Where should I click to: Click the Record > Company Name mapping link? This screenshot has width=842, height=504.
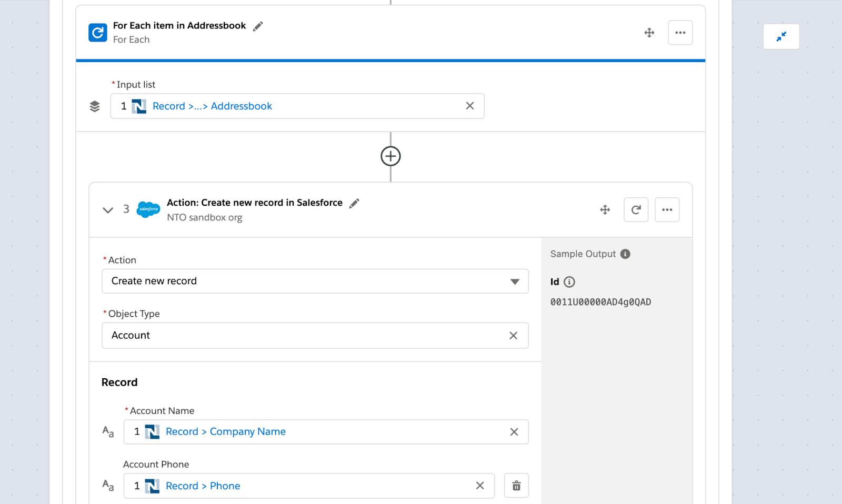225,431
